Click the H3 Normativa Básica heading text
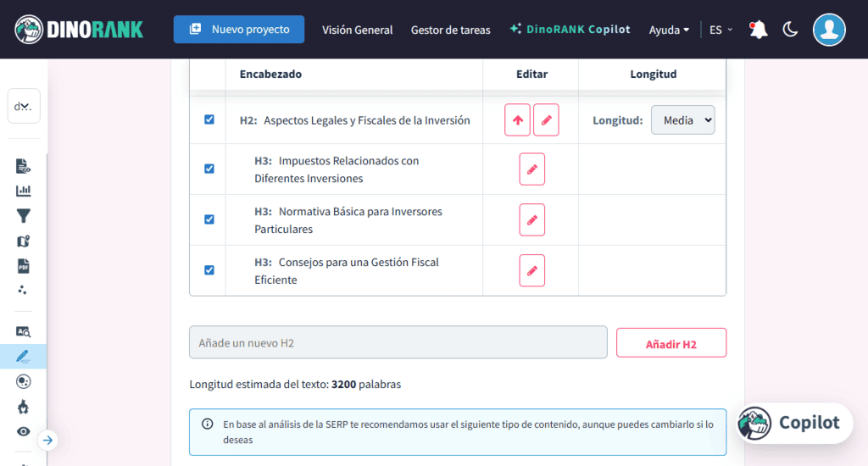The width and height of the screenshot is (868, 466). pos(348,220)
